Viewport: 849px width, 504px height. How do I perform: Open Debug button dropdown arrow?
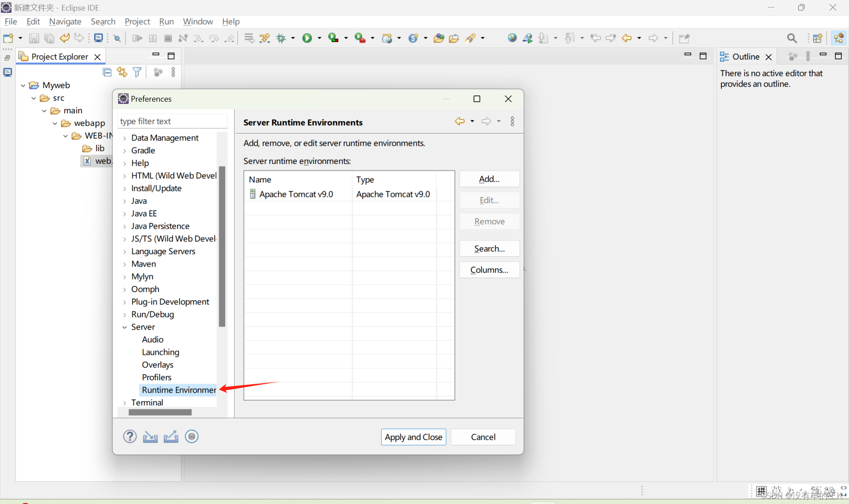(x=293, y=38)
